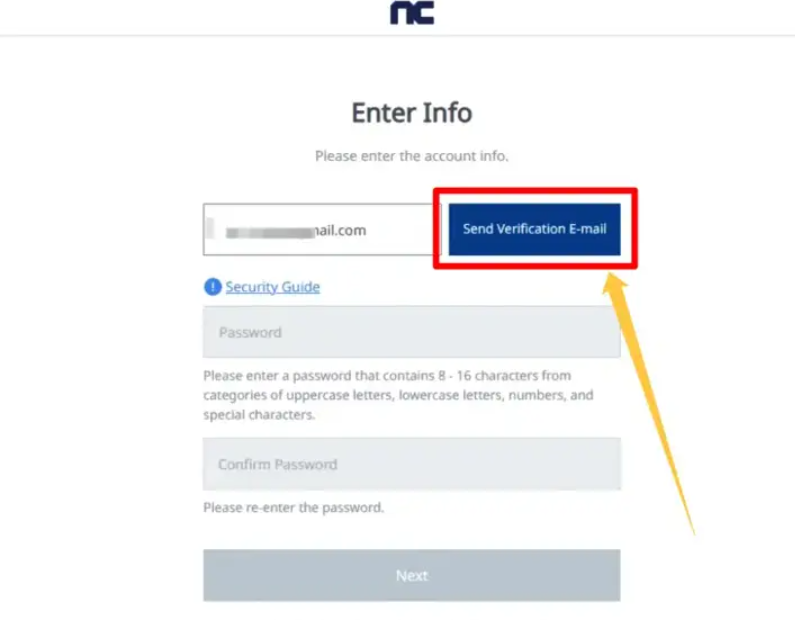Click the horizontal divider line below the logo
The width and height of the screenshot is (795, 620).
coord(200,36)
